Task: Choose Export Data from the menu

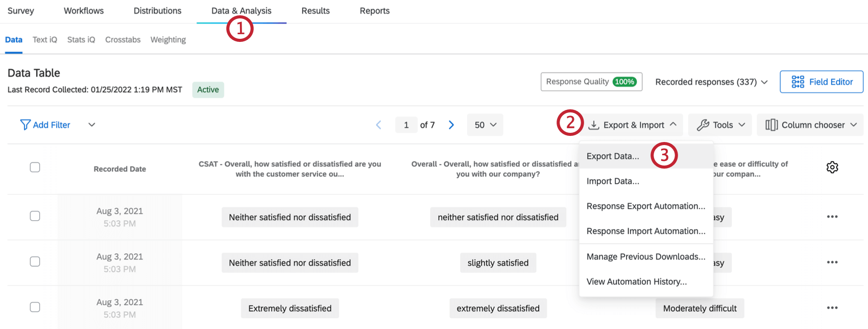Action: click(613, 156)
